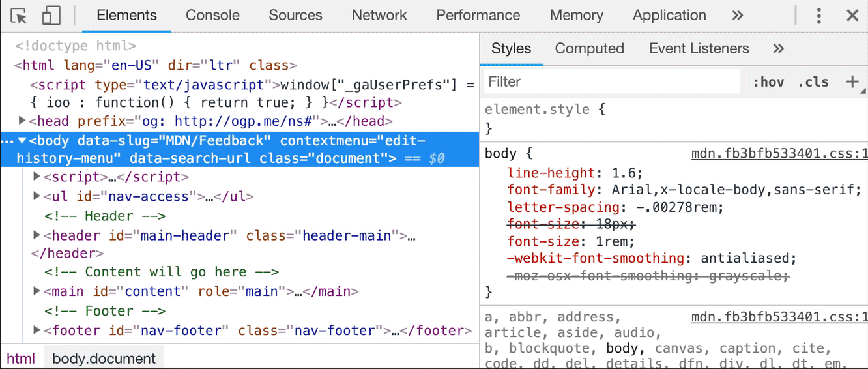
Task: Toggle the :hov element state panel
Action: [x=768, y=82]
